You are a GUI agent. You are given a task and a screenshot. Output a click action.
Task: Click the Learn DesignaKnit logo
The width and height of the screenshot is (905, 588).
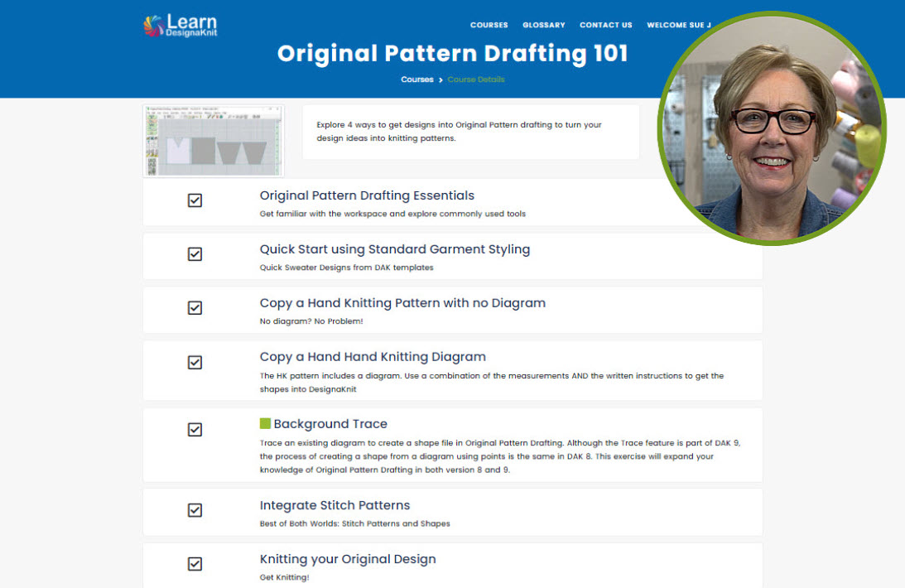click(x=180, y=26)
